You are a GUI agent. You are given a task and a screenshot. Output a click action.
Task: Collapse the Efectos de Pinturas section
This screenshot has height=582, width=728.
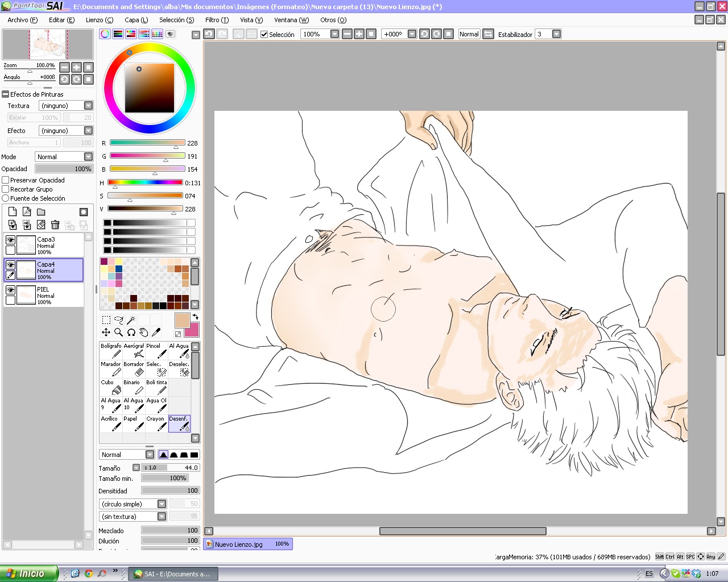coord(6,94)
